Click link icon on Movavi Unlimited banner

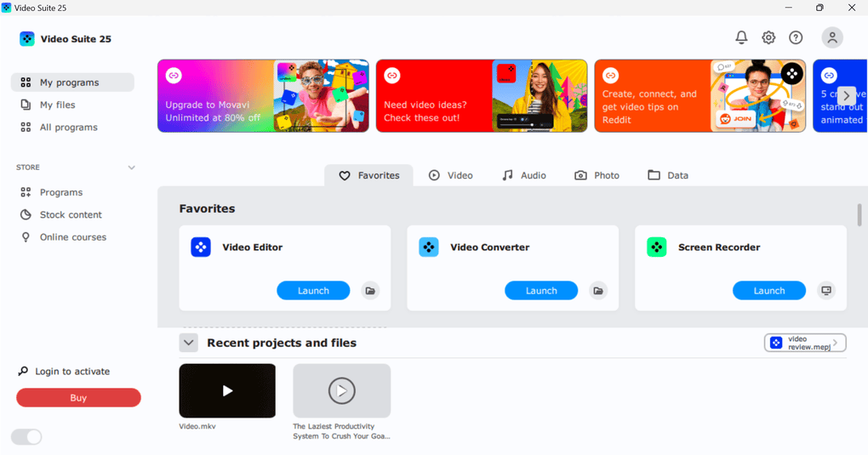coord(174,76)
